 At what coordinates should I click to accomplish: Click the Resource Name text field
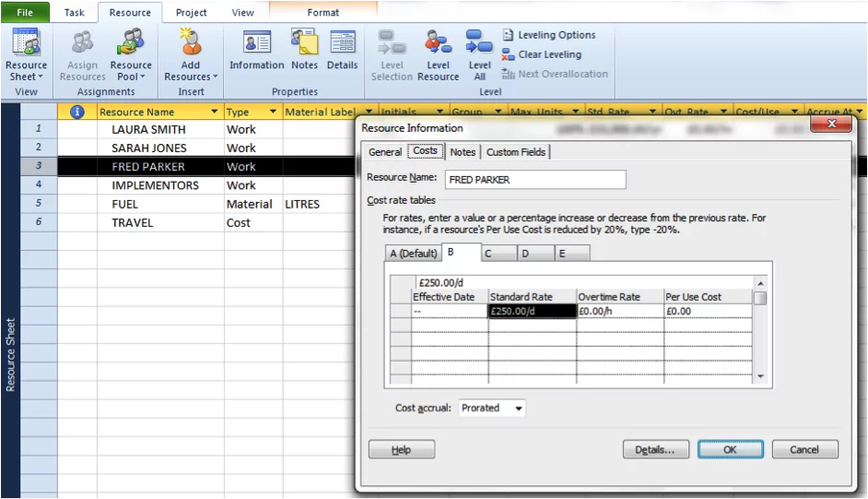534,180
